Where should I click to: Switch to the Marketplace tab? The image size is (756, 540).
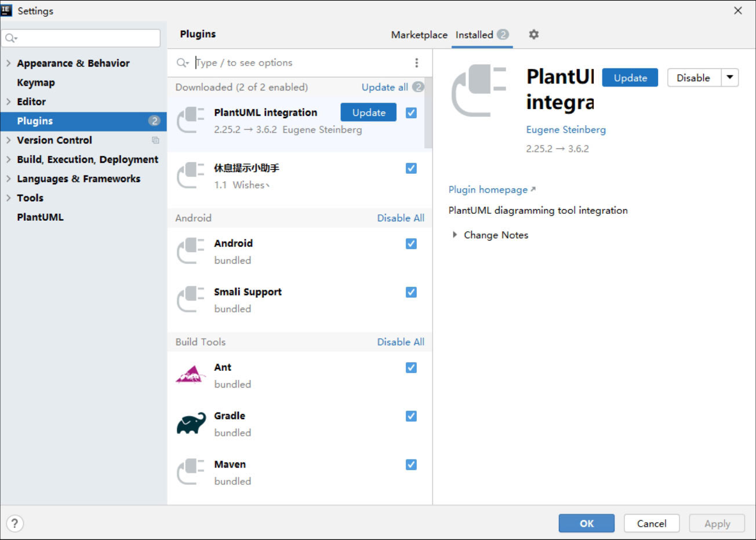[x=419, y=35]
